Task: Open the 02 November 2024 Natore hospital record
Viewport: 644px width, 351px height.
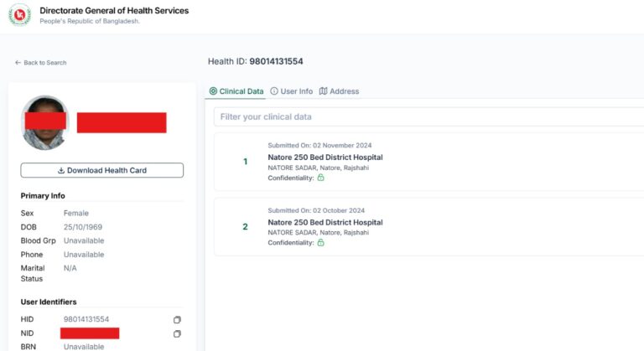Action: click(325, 157)
